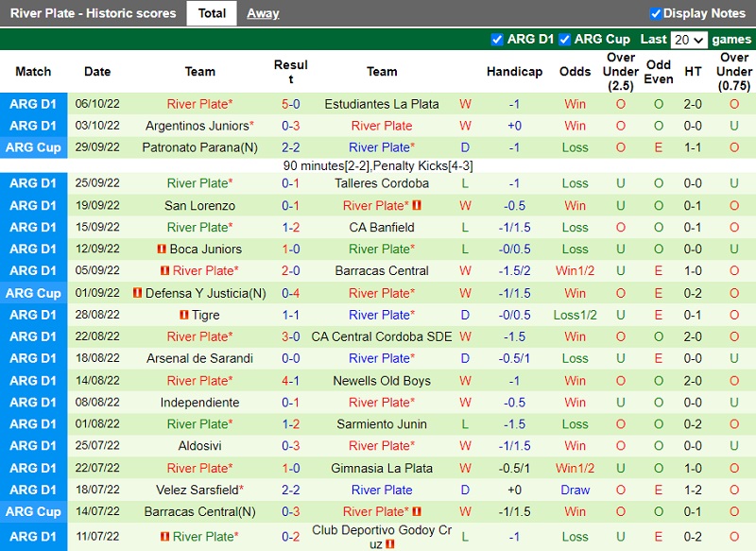This screenshot has height=551, width=756.
Task: Open Gimnasia La Plata team link
Action: tap(382, 468)
